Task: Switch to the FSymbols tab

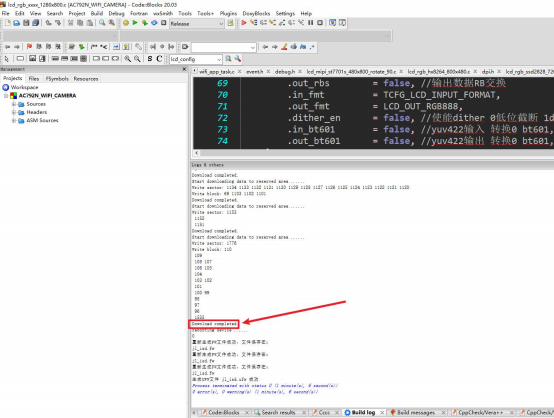Action: click(x=57, y=78)
